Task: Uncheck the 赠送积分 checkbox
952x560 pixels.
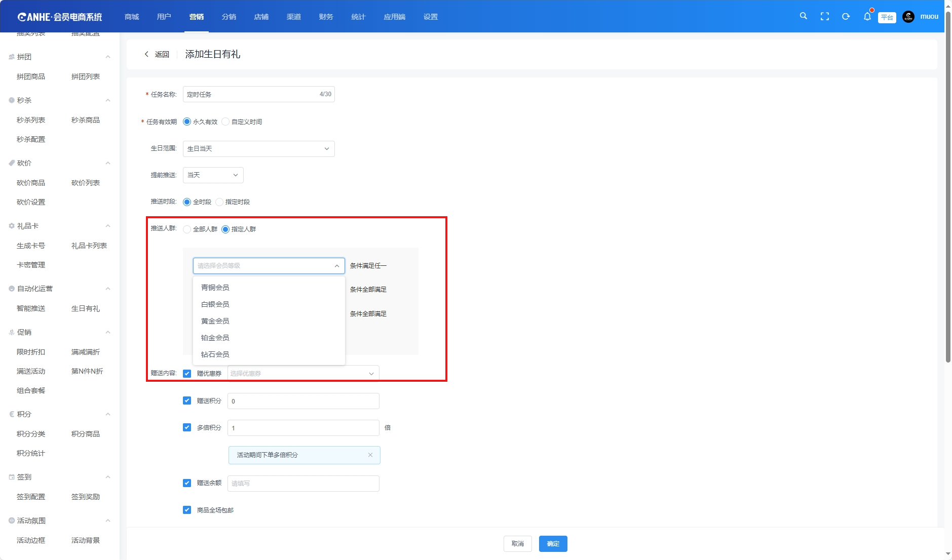Action: click(187, 401)
